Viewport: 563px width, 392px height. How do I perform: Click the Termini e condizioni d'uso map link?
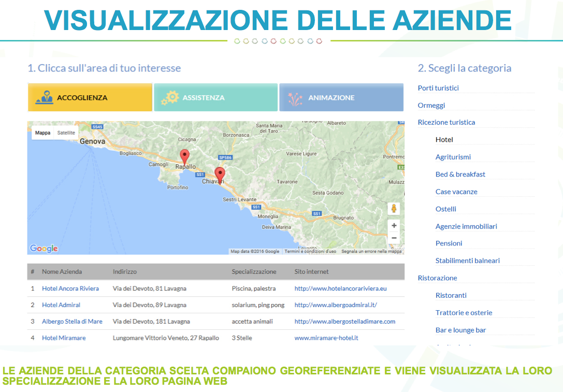[310, 251]
